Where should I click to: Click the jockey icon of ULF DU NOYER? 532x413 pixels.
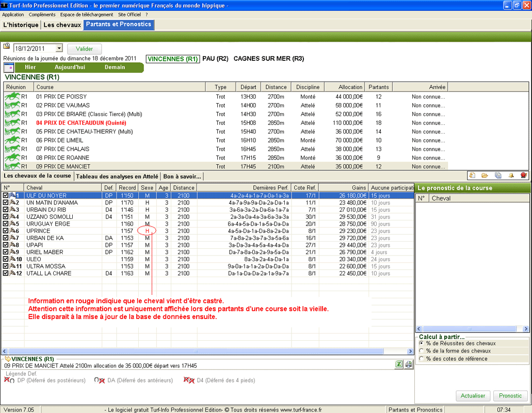[12, 195]
